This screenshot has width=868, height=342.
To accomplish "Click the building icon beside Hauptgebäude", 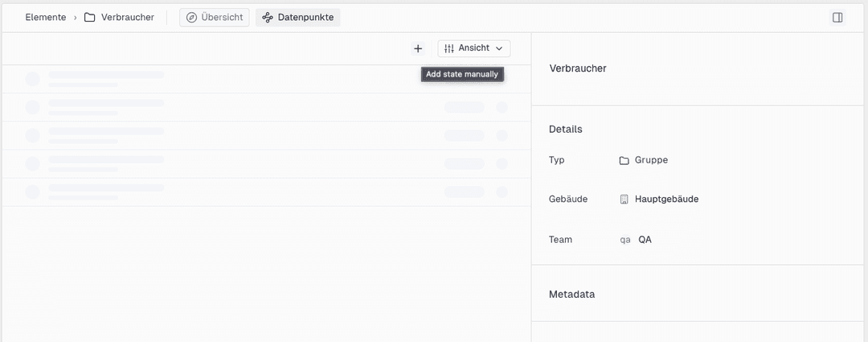I will (624, 199).
